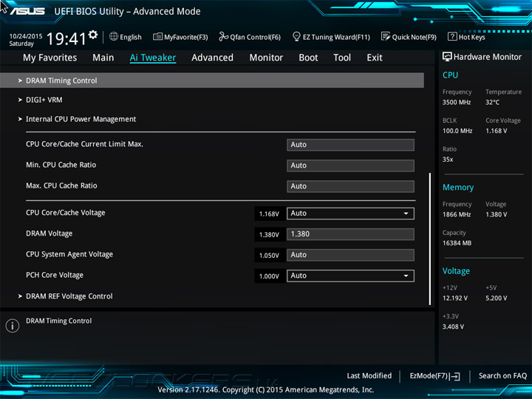Viewport: 532px width, 399px height.
Task: Click the BCLK 100.0 MHz reading
Action: 457,131
